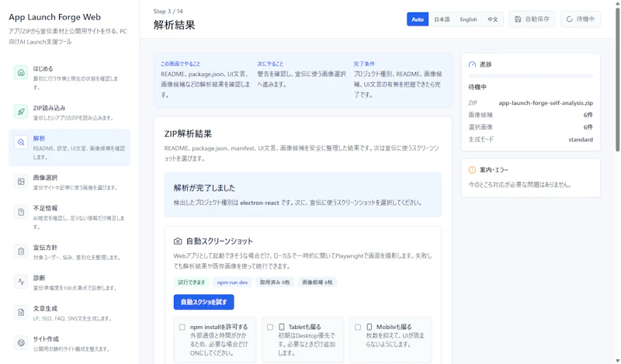
Task: Click the pulse icon beside 診断
Action: (x=21, y=282)
